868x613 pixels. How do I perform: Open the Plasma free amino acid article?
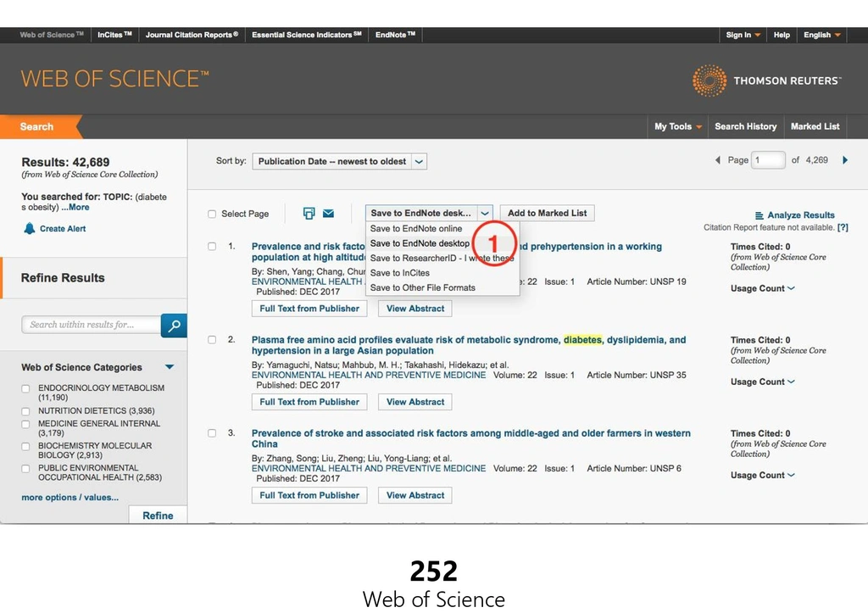[468, 345]
